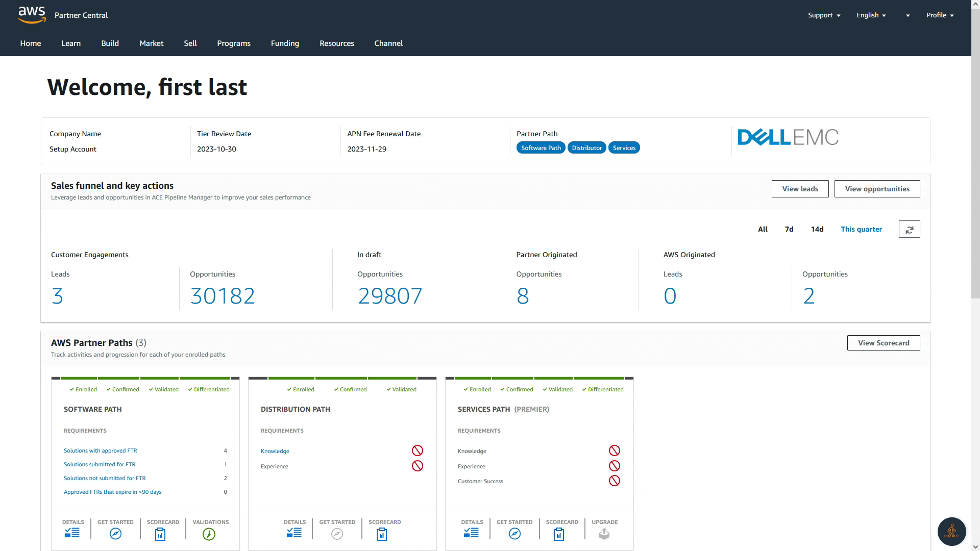Click the refresh/swap icon next to time filters
The width and height of the screenshot is (980, 551).
point(910,229)
